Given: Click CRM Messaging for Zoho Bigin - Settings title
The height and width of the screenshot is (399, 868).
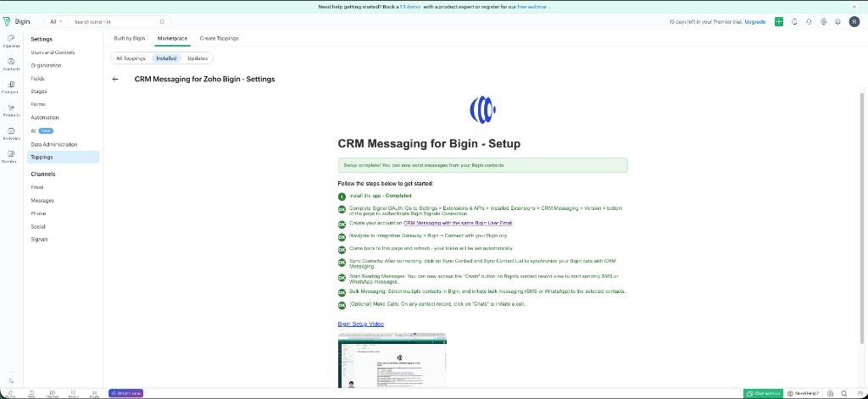Looking at the screenshot, I should pos(205,79).
